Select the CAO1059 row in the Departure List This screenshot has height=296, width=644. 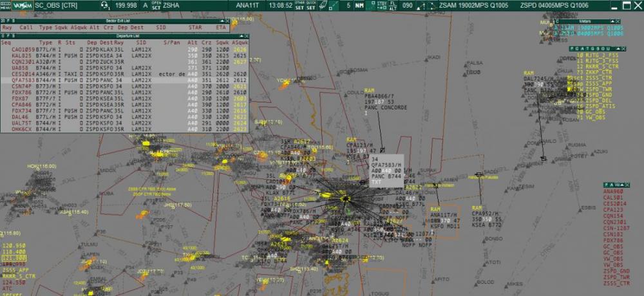point(124,50)
